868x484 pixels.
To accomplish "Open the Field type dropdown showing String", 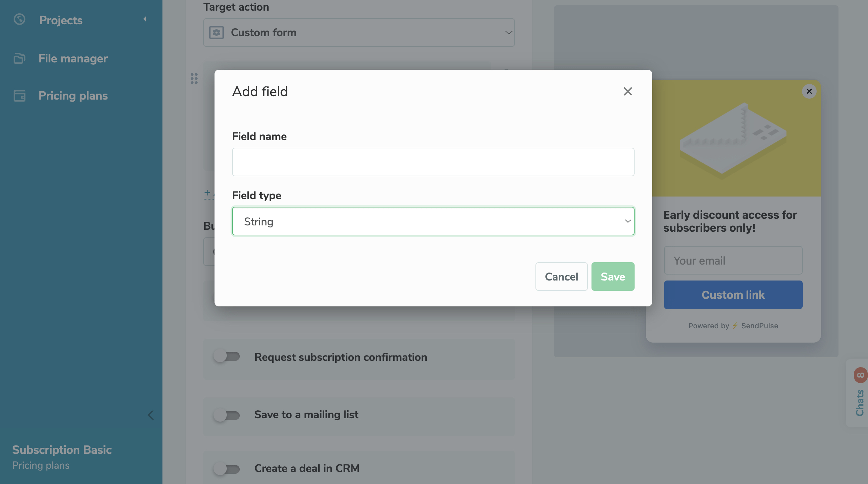I will click(x=433, y=221).
